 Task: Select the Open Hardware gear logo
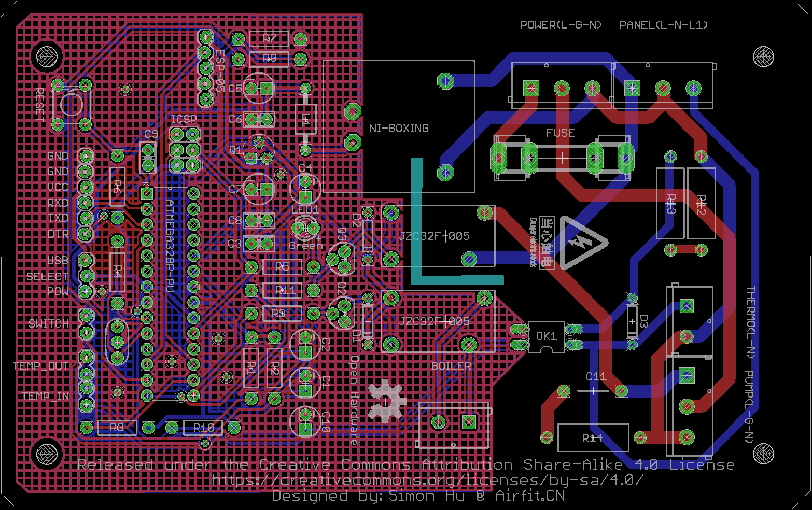(385, 401)
